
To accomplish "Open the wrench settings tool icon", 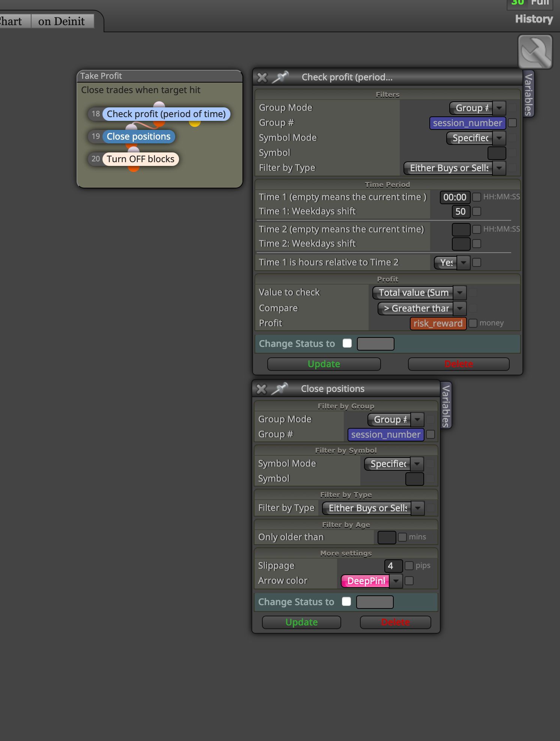I will click(x=535, y=52).
